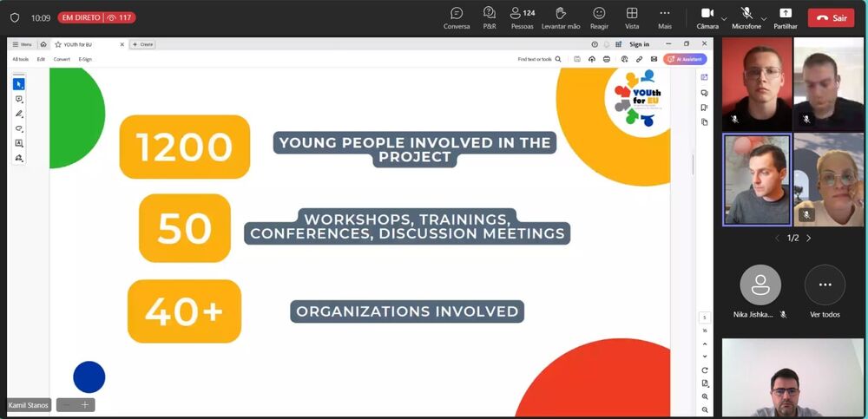
Task: Open the Acrobat apps grid icon
Action: coord(619,44)
